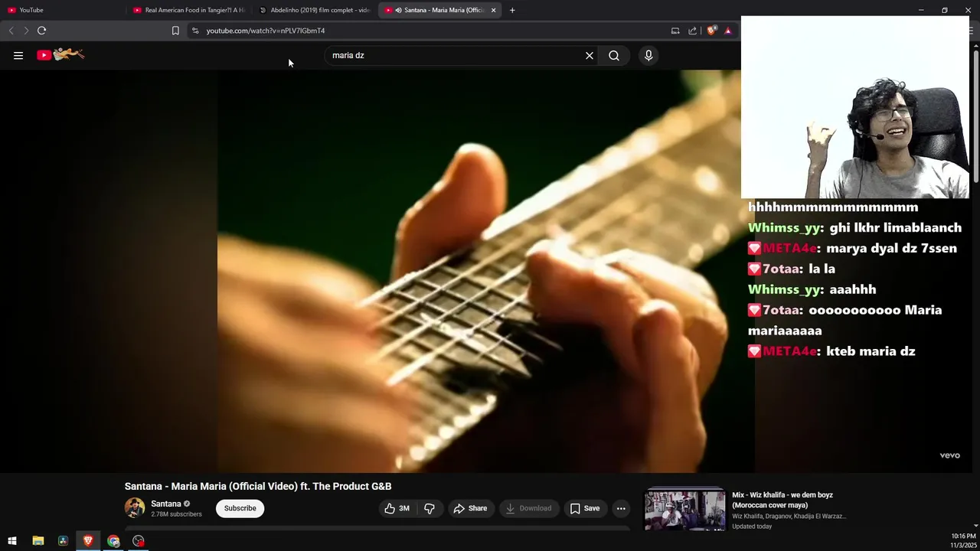Select the Santana - Maria Maria tab
Viewport: 980px width, 551px height.
440,10
